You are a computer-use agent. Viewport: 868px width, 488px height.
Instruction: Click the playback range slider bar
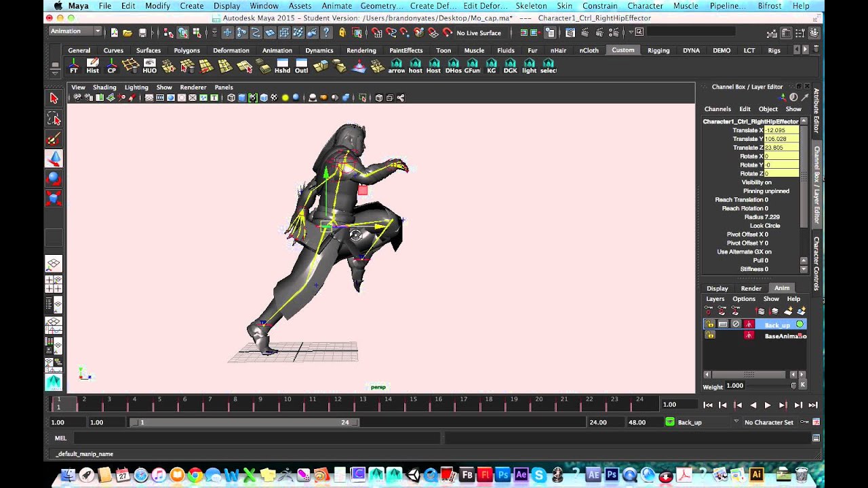pyautogui.click(x=245, y=422)
